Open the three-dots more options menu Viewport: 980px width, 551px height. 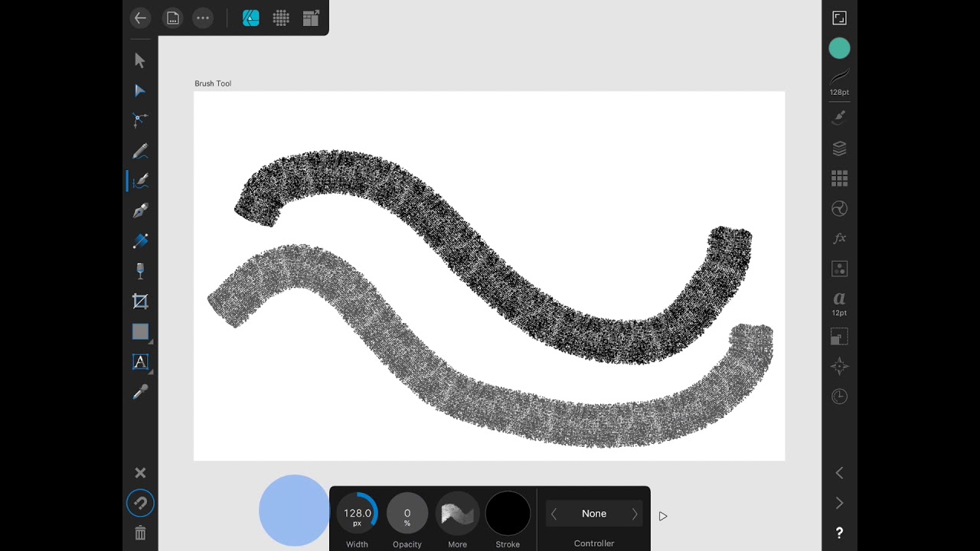click(x=203, y=18)
